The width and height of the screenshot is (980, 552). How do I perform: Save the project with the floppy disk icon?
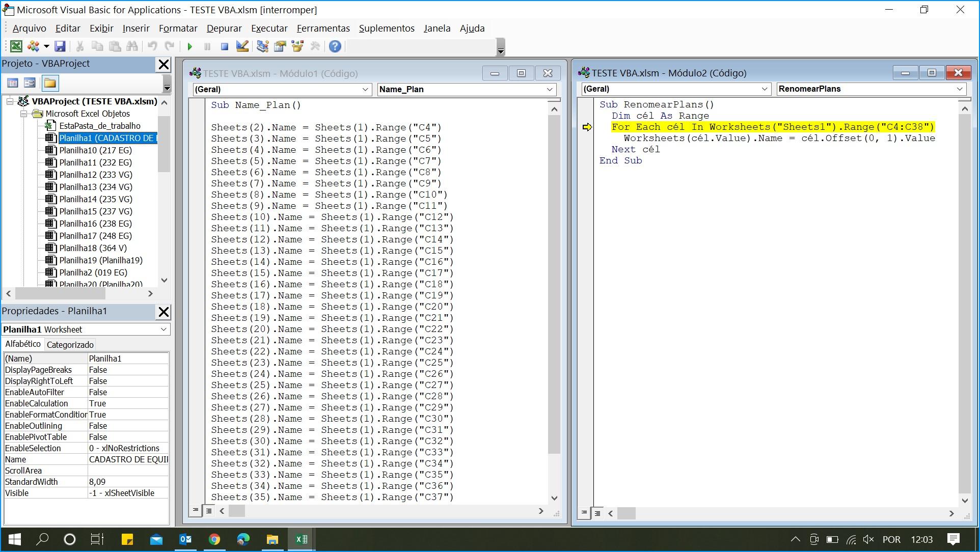coord(60,46)
